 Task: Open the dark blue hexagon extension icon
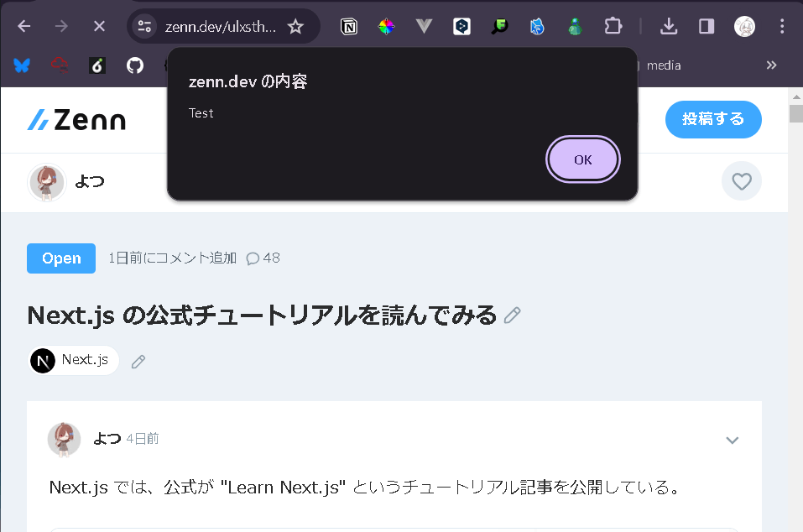pos(461,26)
